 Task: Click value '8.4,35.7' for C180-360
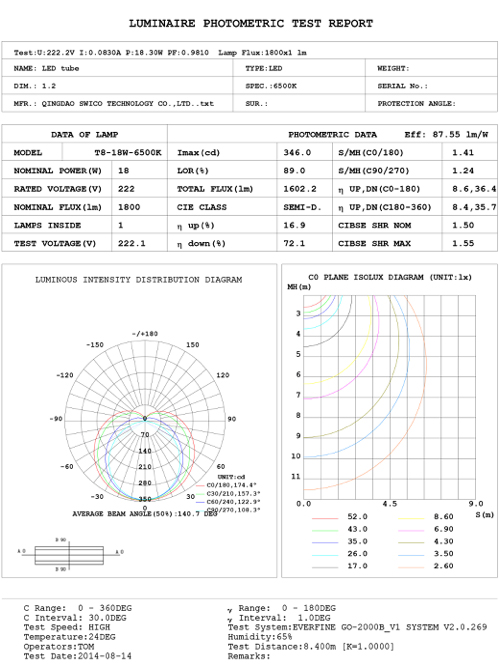(474, 207)
